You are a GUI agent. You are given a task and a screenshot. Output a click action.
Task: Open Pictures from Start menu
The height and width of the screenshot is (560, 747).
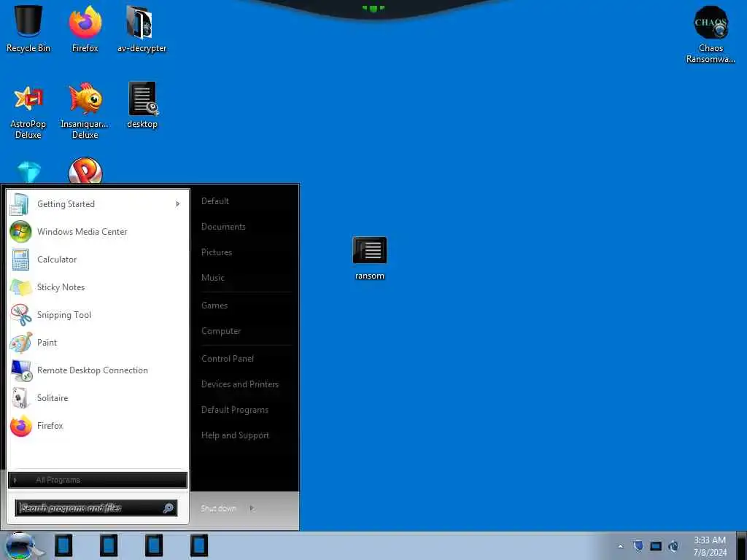tap(216, 252)
